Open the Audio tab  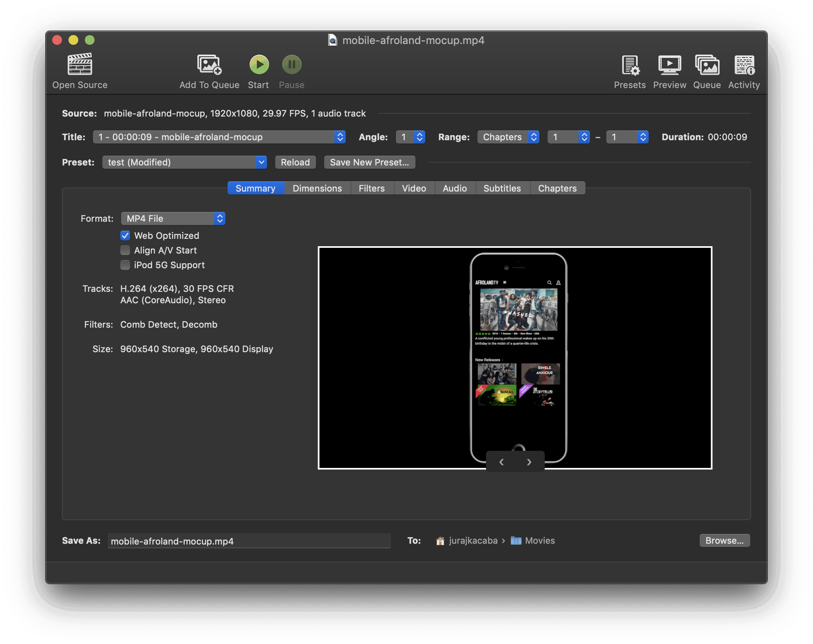point(455,188)
